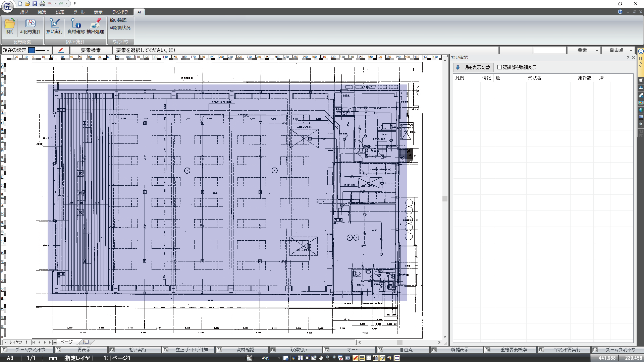Click the red pencil color icon
Image resolution: width=644 pixels, height=362 pixels.
[61, 50]
